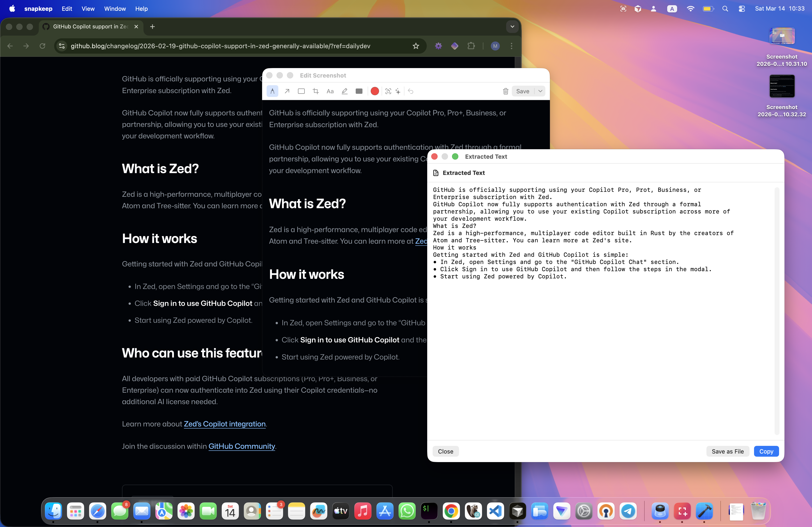Open Zed's Copilot integration link
The image size is (812, 527).
pyautogui.click(x=224, y=424)
